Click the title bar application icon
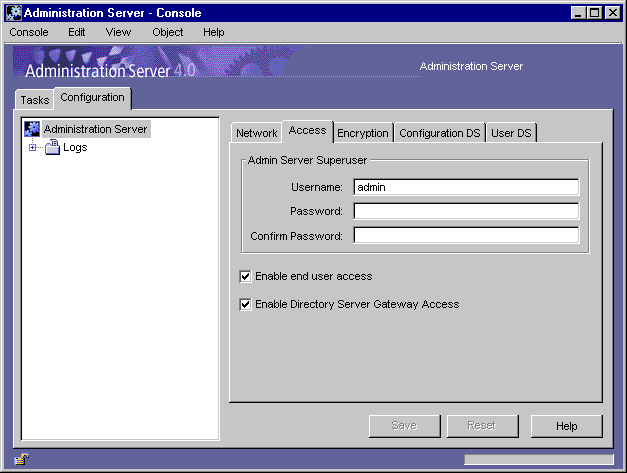The height and width of the screenshot is (473, 627). coord(14,13)
